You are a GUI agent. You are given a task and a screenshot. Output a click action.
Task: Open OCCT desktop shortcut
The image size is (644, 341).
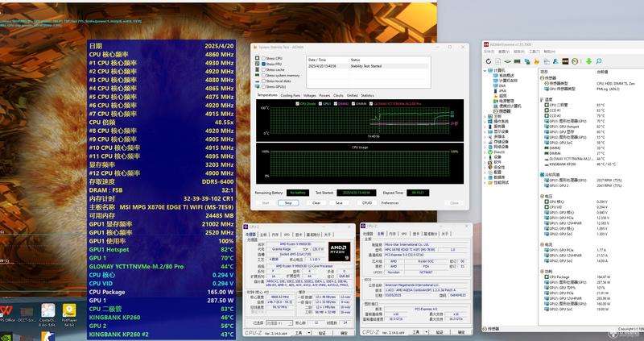[27, 314]
